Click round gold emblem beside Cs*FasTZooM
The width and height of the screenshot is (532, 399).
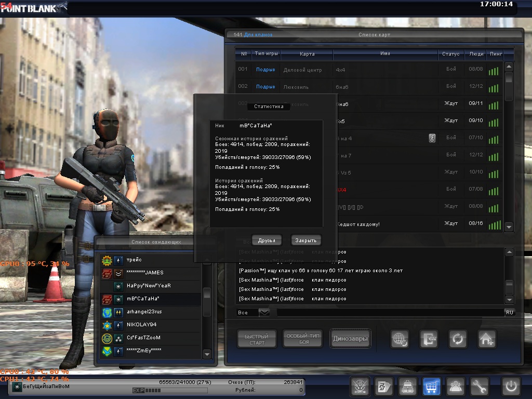point(107,338)
